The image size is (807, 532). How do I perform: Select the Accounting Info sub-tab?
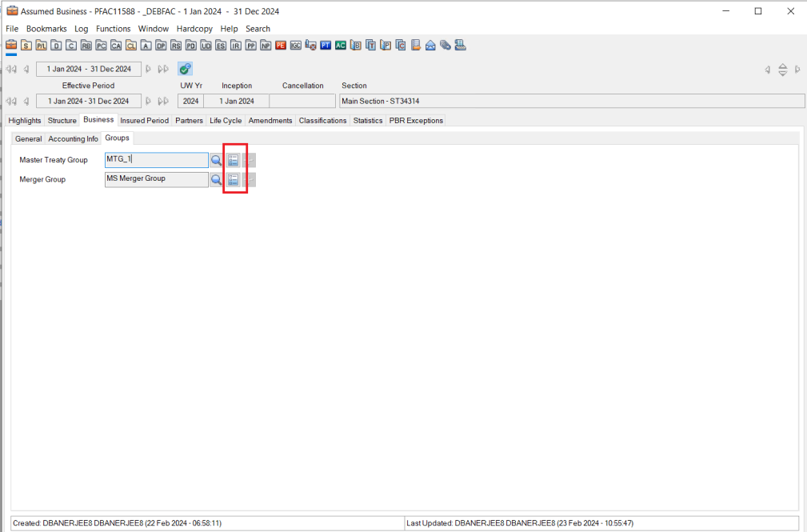click(73, 139)
